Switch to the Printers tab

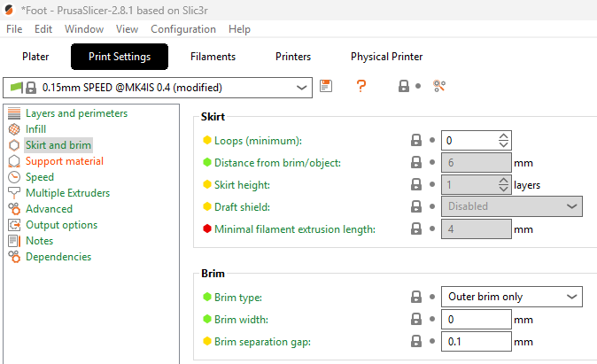tap(293, 57)
